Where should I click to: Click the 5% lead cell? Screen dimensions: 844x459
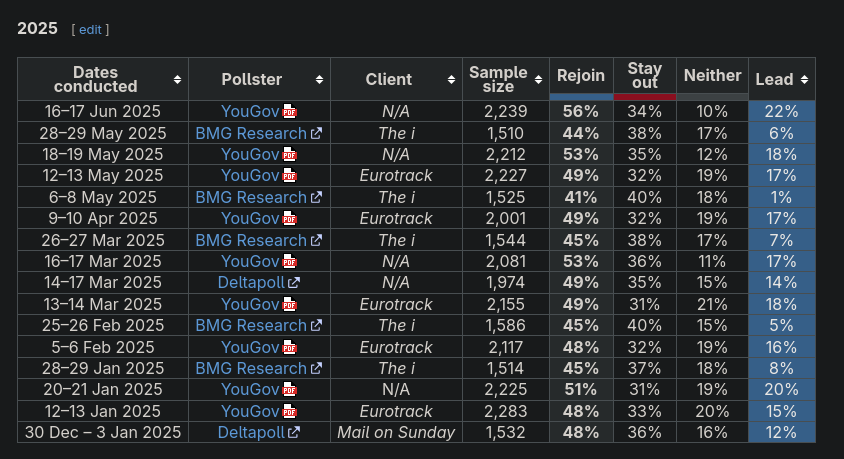pos(782,326)
